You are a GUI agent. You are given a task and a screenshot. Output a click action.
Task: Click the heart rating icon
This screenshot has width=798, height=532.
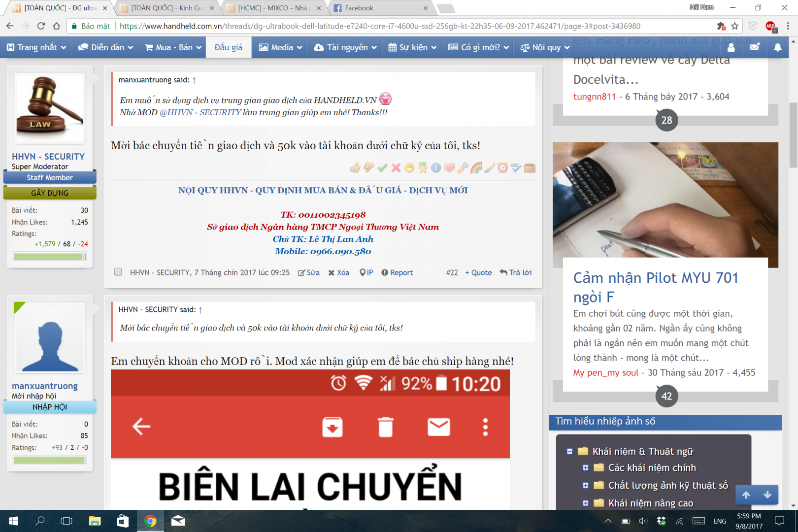coord(449,168)
